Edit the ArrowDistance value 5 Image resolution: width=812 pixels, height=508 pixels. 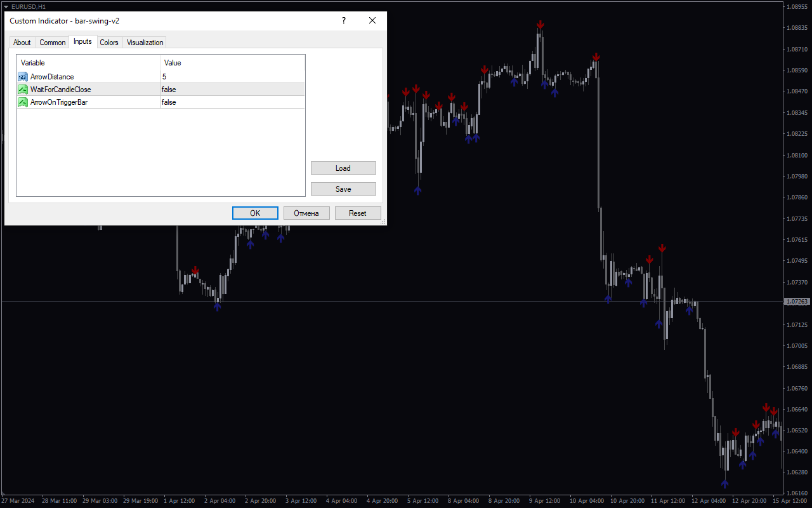232,77
